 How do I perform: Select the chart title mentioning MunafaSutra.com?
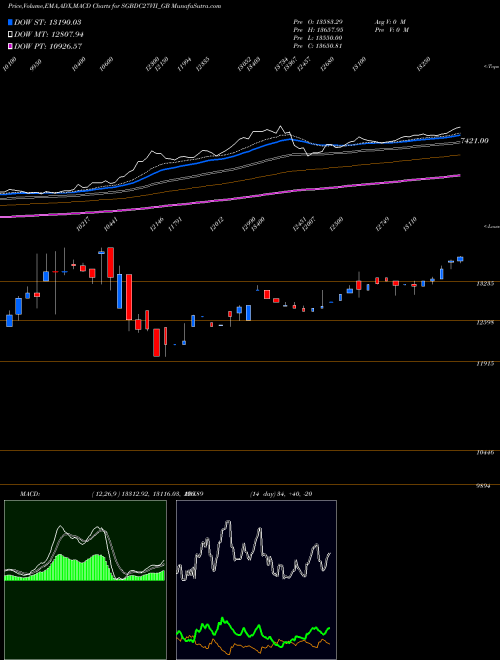115,6
